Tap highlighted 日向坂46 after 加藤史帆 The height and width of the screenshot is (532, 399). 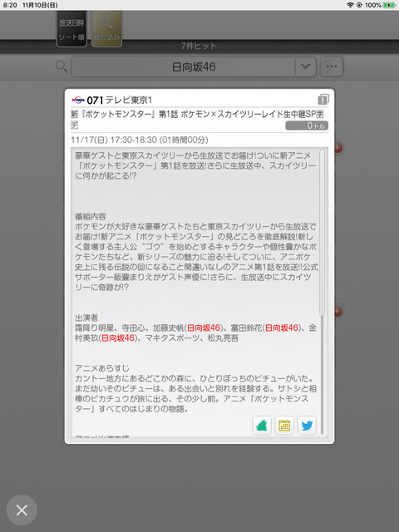click(x=204, y=328)
